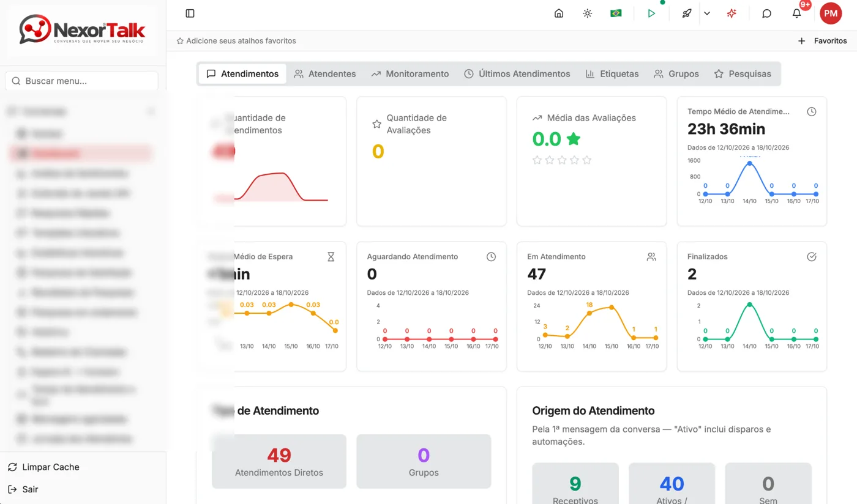Open the '0 Grupos' tile

point(424,461)
